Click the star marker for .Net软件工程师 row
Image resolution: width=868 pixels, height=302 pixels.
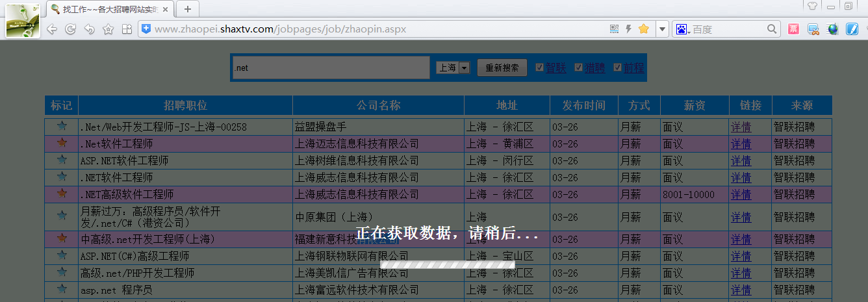62,143
